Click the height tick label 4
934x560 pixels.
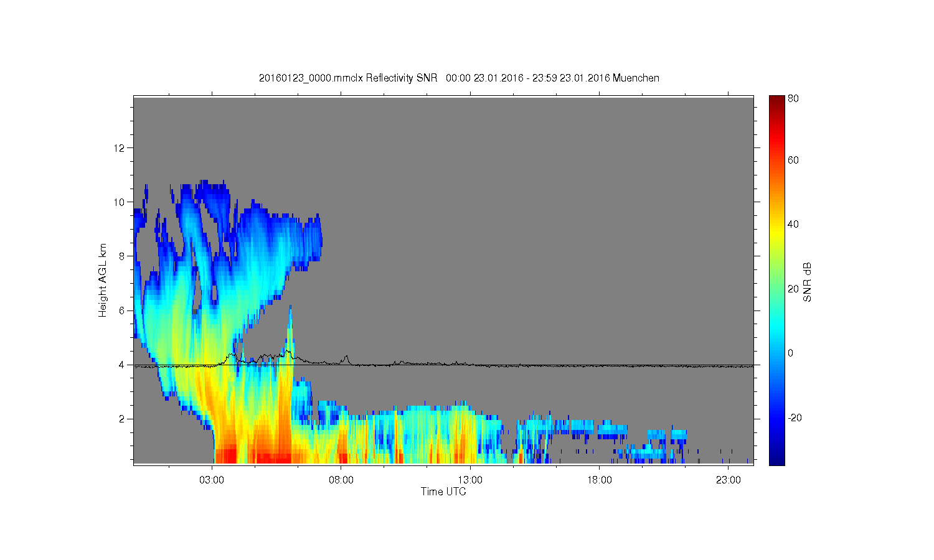pos(123,365)
